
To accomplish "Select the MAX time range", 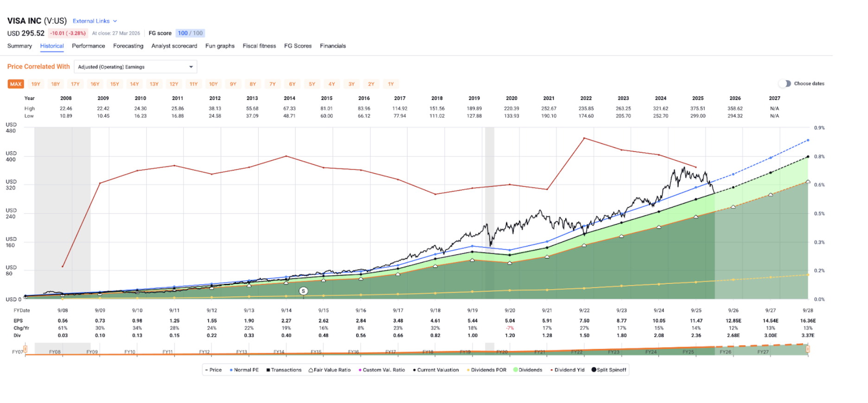I will (16, 84).
